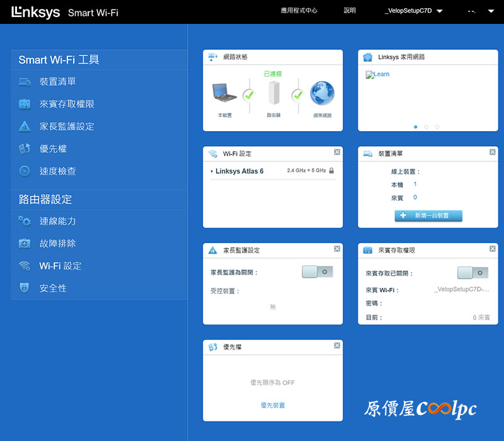This screenshot has width=504, height=441.
Task: Click the 來賓 device count 0
Action: [415, 197]
